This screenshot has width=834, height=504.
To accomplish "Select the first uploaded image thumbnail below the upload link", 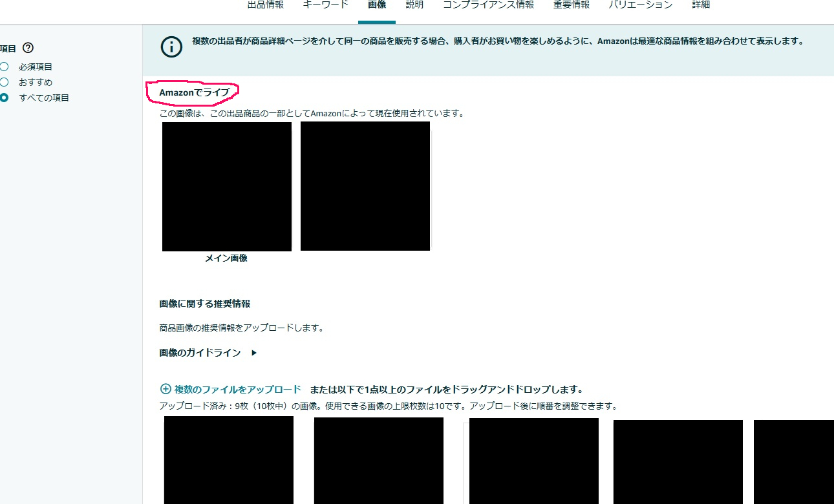I will pyautogui.click(x=229, y=460).
